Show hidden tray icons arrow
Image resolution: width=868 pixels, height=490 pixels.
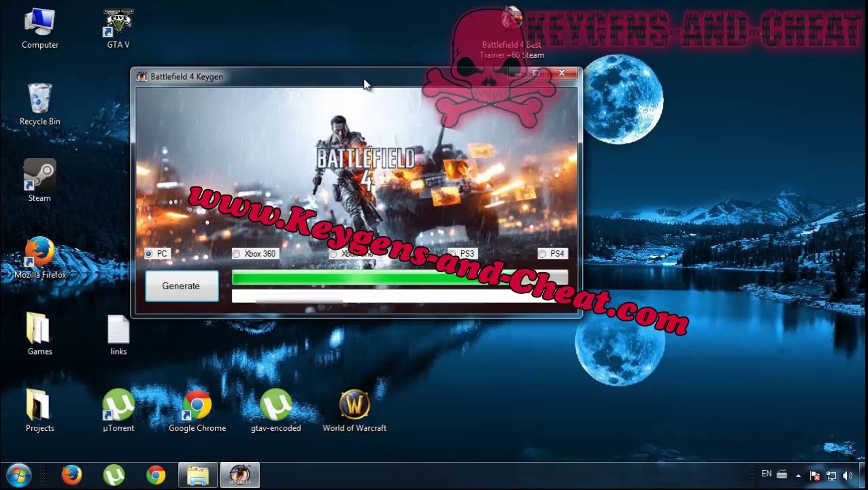tap(798, 476)
